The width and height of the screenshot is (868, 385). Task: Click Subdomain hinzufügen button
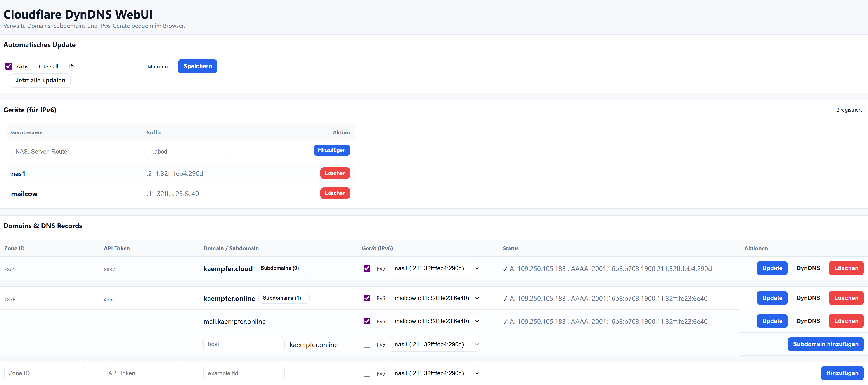[825, 344]
